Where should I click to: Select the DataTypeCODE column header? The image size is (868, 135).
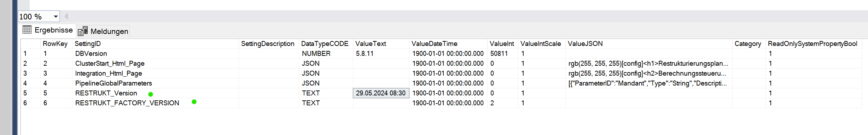[326, 43]
